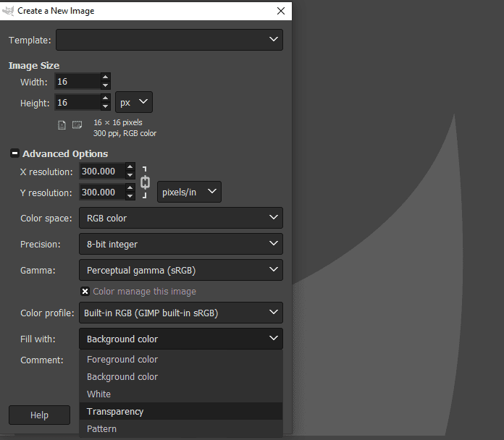The height and width of the screenshot is (440, 504).
Task: Choose Foreground color fill option
Action: (x=122, y=359)
